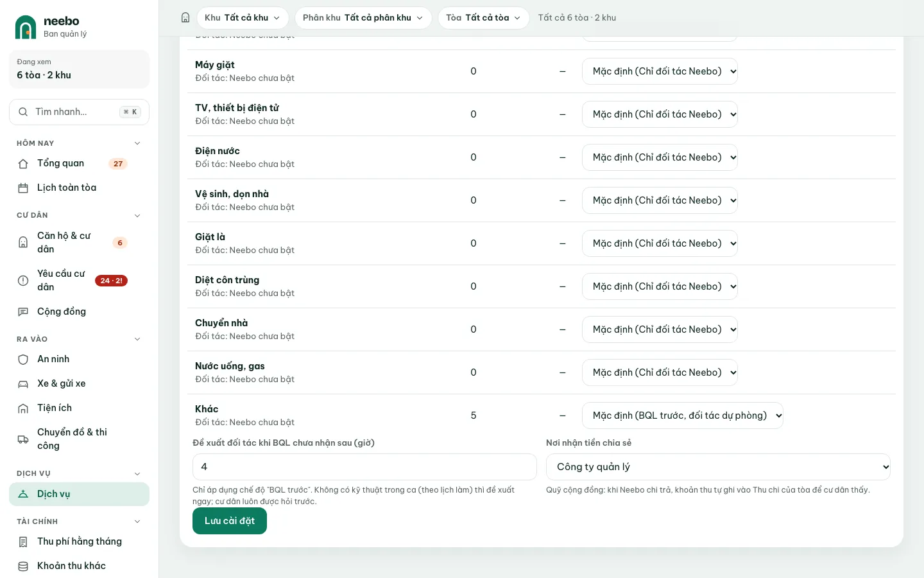Screen dimensions: 924x578
Task: Open Chuyển nhà mode dropdown
Action: [x=660, y=329]
